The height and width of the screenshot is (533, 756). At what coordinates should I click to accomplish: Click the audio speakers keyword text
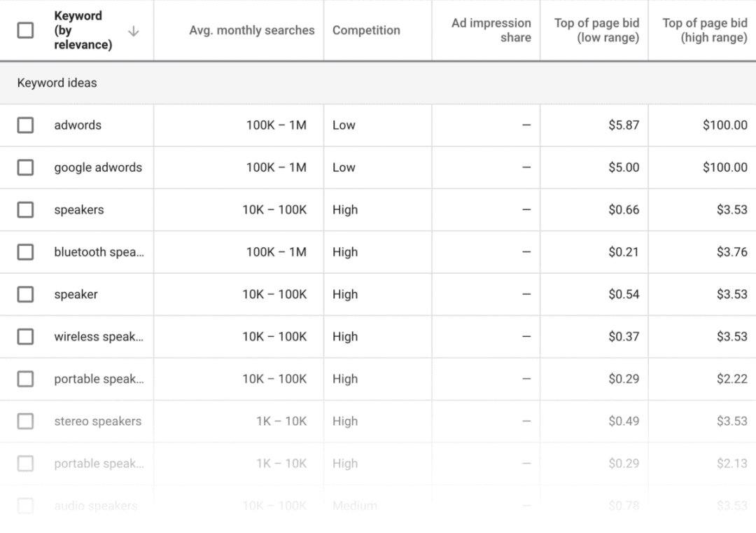click(95, 506)
